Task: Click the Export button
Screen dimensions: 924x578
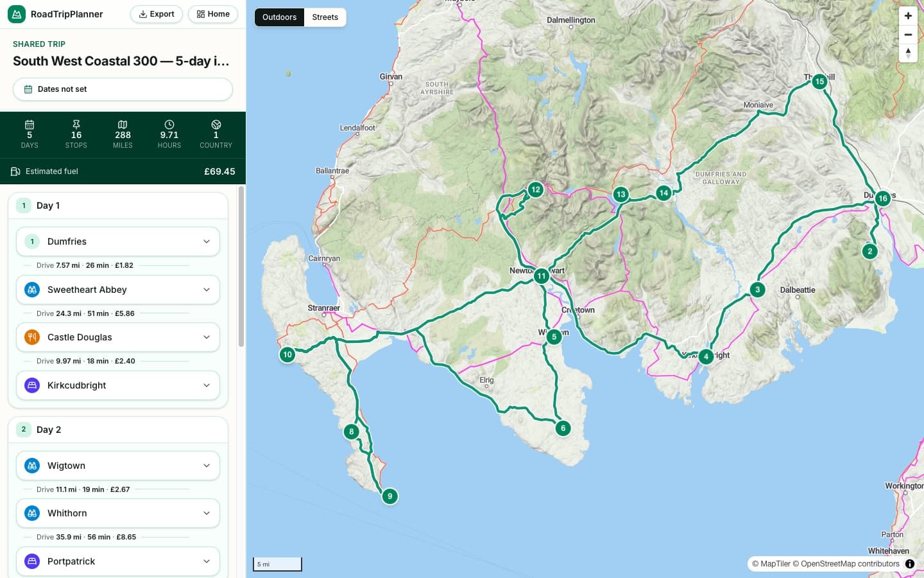Action: click(x=157, y=14)
